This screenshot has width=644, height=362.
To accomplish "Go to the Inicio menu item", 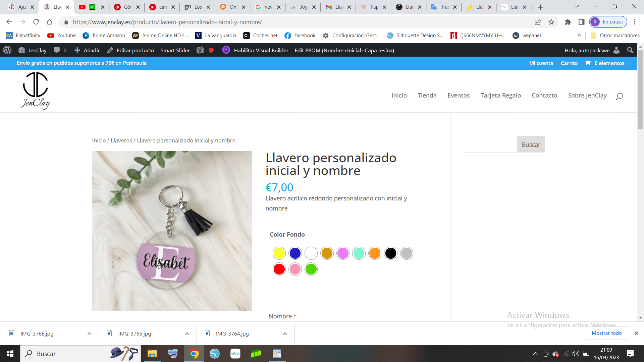I will point(399,96).
